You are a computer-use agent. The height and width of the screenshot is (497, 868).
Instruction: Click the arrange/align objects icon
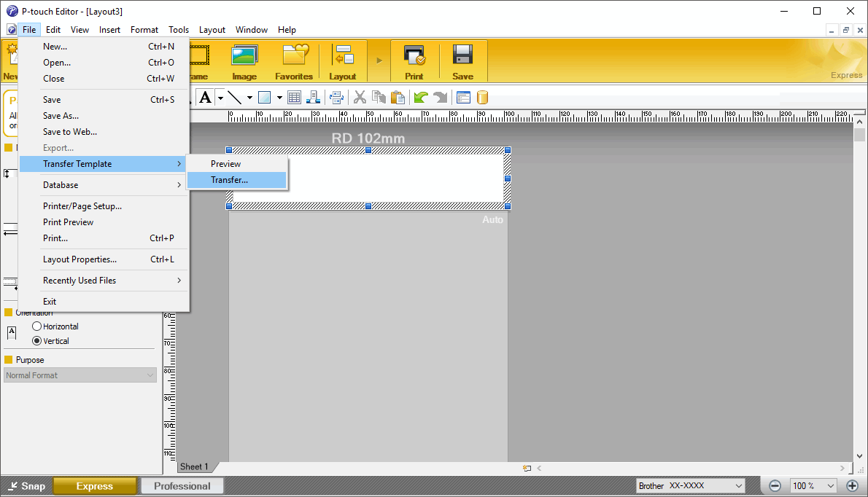(x=314, y=98)
